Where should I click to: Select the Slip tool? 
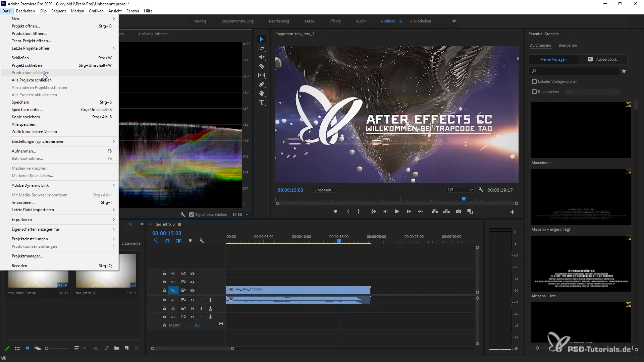(262, 75)
